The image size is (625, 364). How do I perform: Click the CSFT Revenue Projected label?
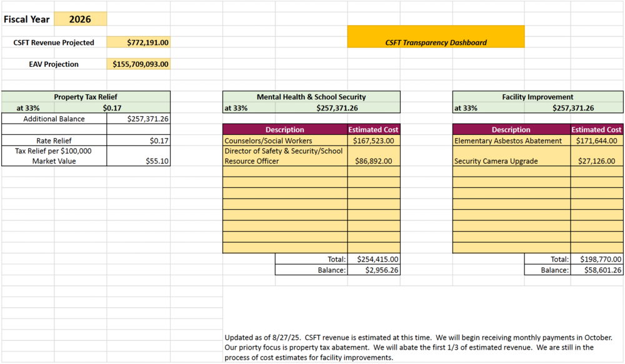pyautogui.click(x=54, y=42)
